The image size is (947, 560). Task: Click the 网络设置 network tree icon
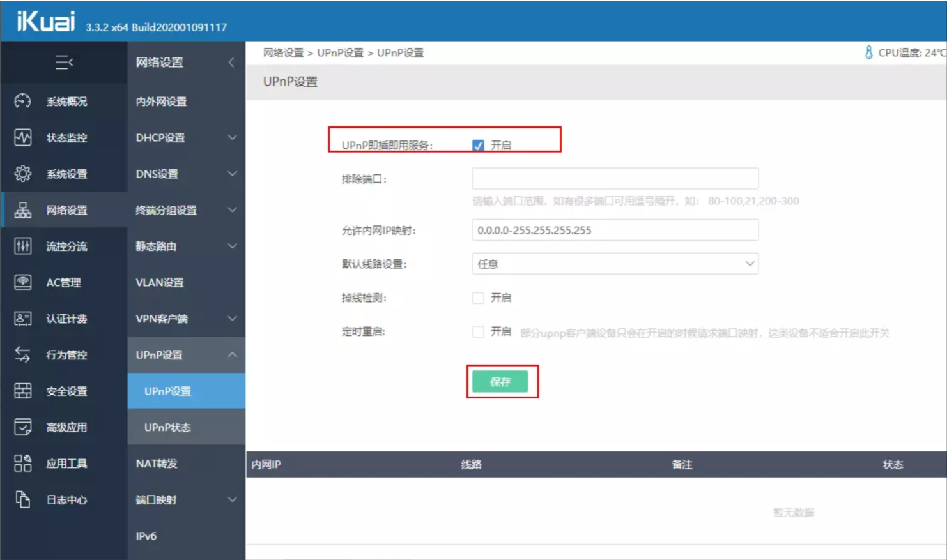[x=23, y=210]
